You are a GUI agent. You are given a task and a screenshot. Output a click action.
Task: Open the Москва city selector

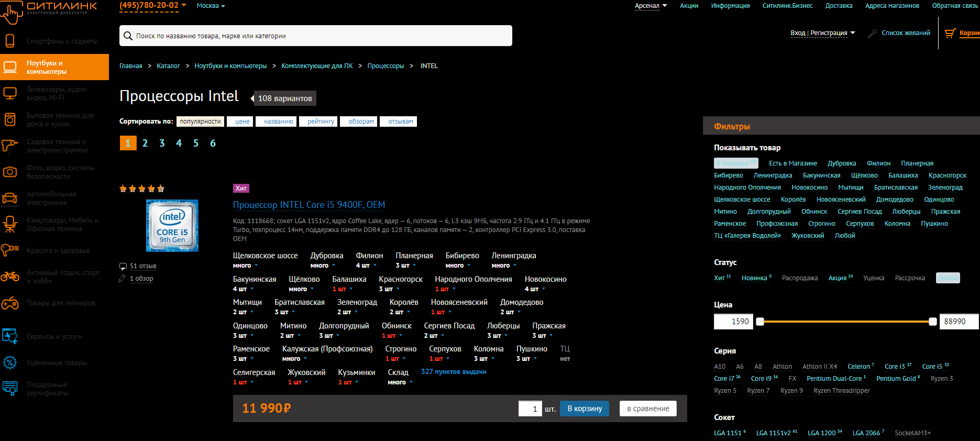(211, 6)
